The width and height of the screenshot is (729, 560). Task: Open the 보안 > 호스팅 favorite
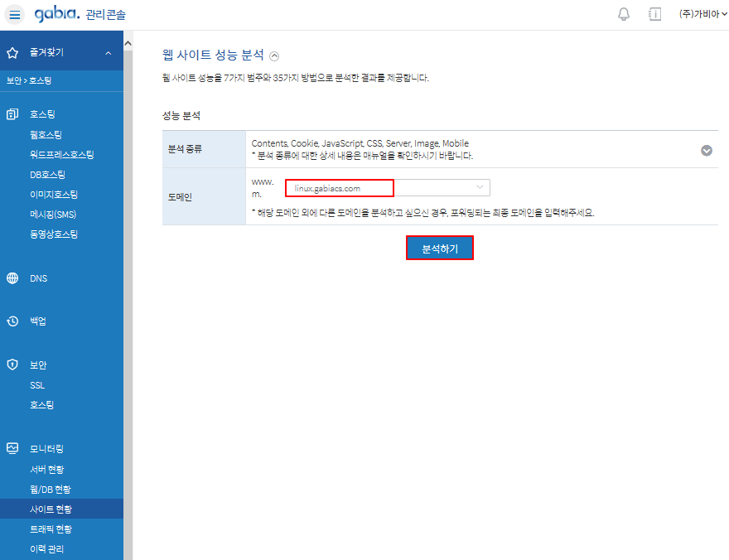pos(29,80)
